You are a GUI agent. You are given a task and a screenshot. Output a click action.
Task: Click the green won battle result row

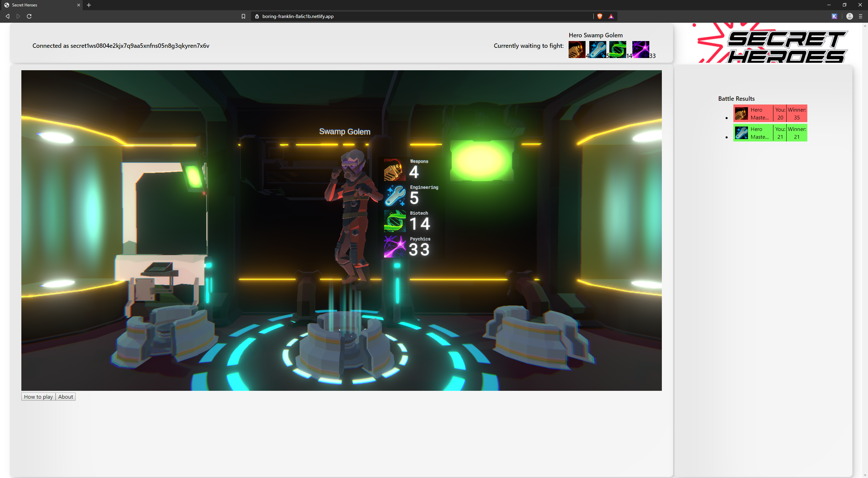(x=770, y=133)
